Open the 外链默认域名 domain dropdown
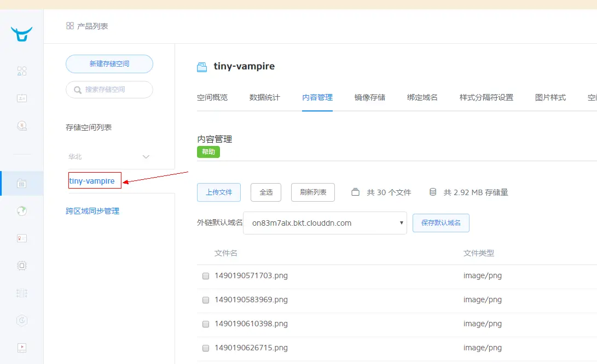597x364 pixels. tap(325, 223)
